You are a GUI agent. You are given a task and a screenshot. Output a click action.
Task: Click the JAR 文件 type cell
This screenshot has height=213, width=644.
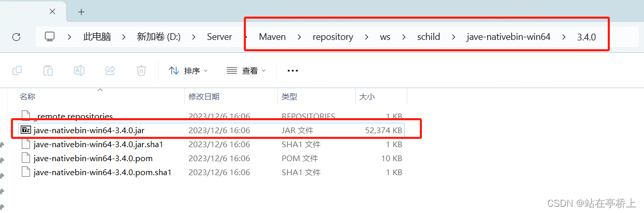[297, 130]
